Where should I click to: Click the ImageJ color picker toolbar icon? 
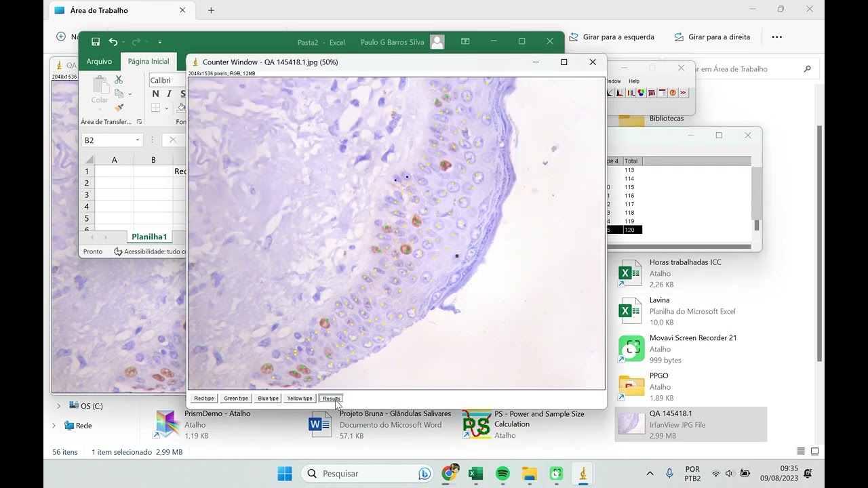pyautogui.click(x=641, y=93)
